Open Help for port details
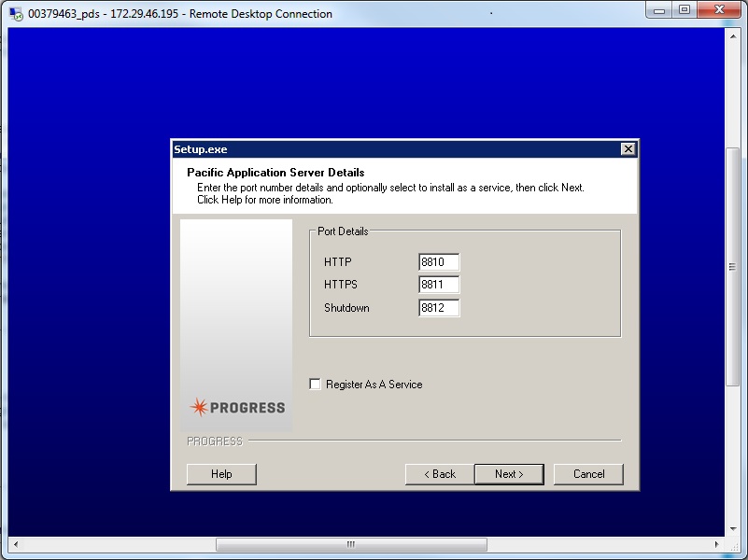The height and width of the screenshot is (560, 748). (221, 474)
